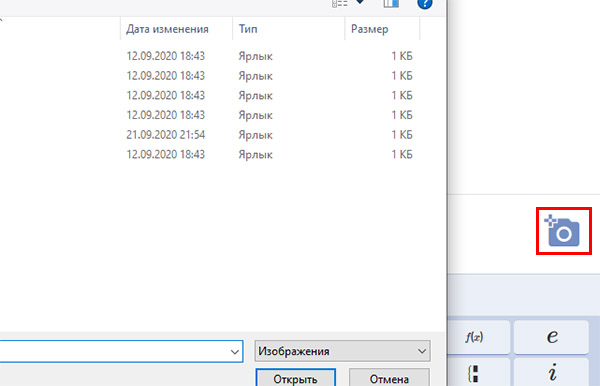Expand the file name history dropdown arrow

235,352
